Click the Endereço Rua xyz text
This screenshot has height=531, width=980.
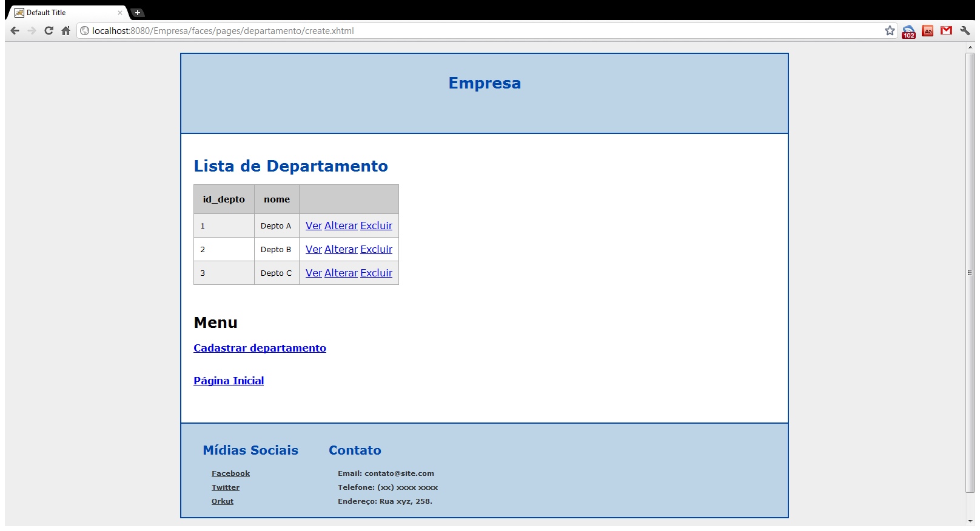point(385,501)
